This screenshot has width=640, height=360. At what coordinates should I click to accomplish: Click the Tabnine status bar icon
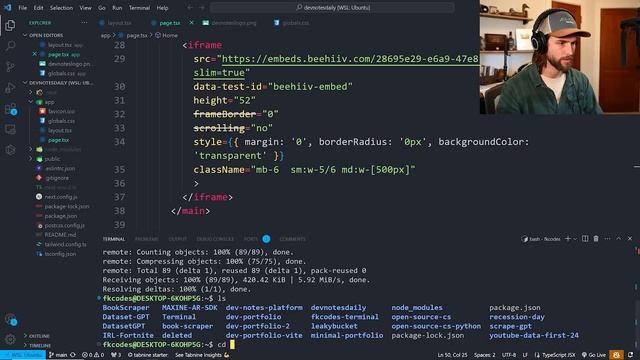[616, 355]
